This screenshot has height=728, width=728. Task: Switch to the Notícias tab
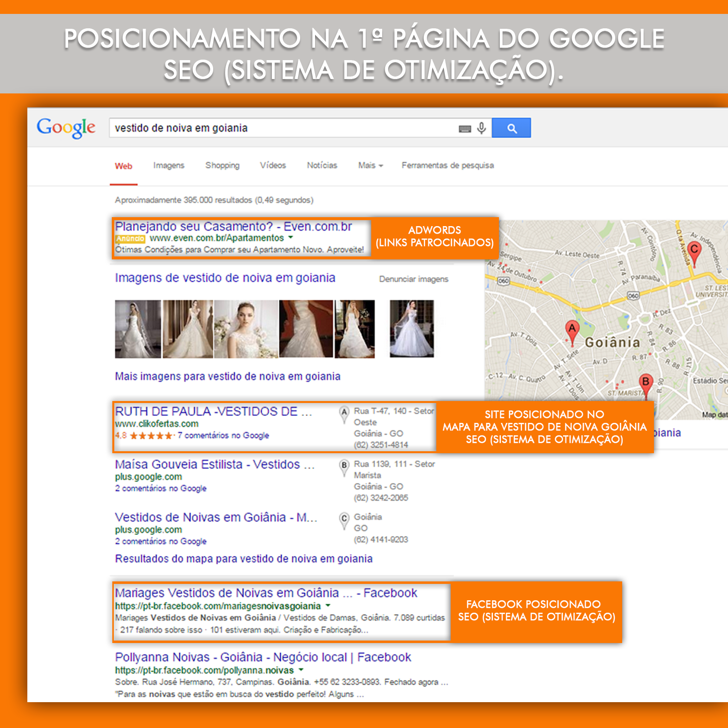pos(322,165)
